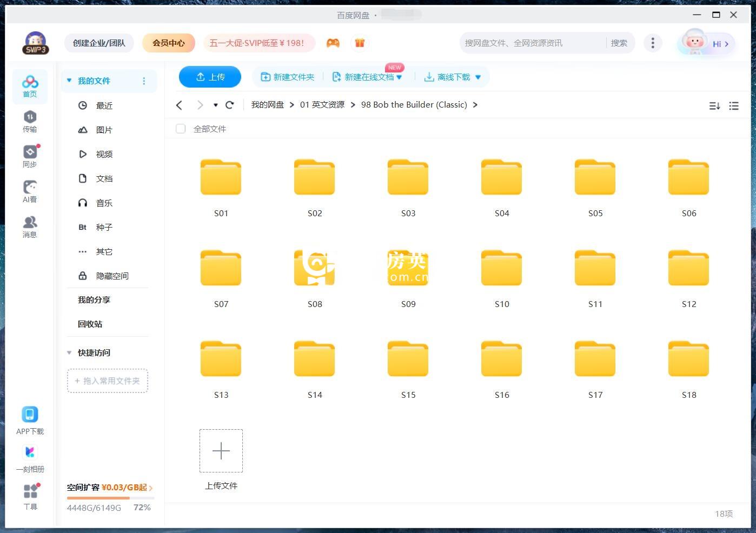Open the 同步 sync panel
756x533 pixels.
click(x=30, y=155)
